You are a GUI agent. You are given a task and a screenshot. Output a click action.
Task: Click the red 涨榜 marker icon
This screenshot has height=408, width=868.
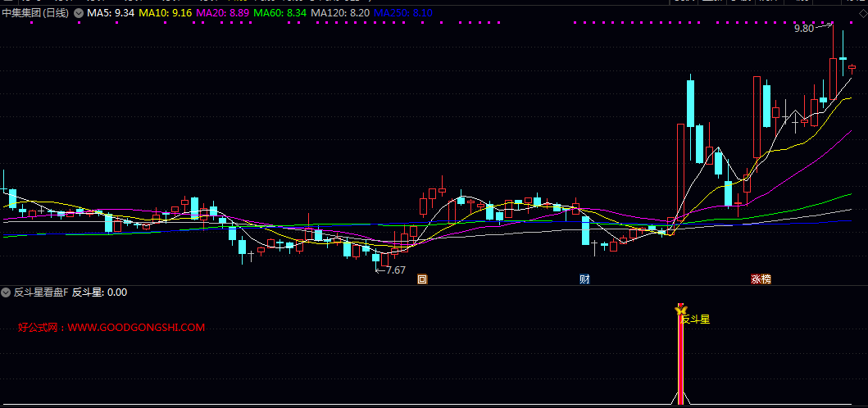[761, 279]
